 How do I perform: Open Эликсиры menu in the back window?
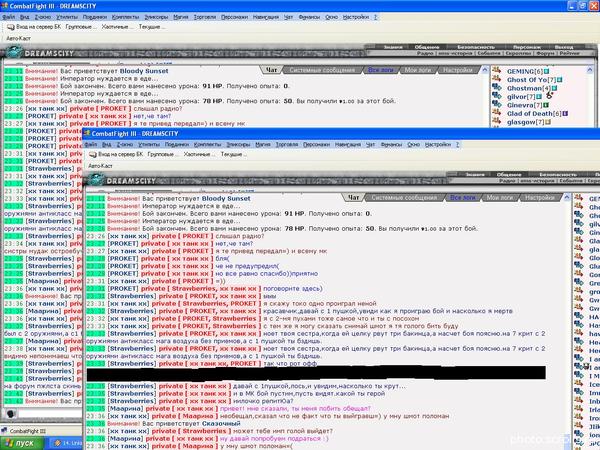click(x=156, y=17)
